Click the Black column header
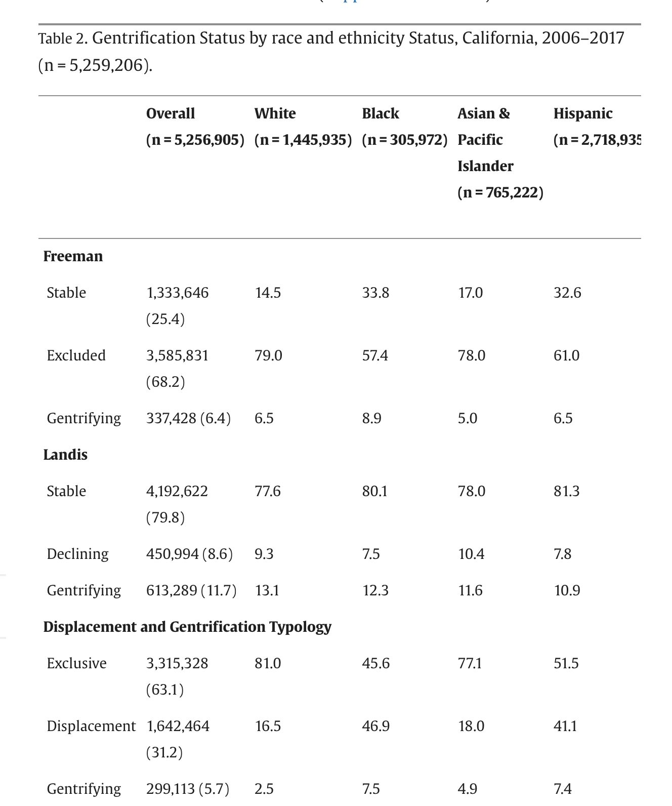The width and height of the screenshot is (672, 806). (x=381, y=113)
